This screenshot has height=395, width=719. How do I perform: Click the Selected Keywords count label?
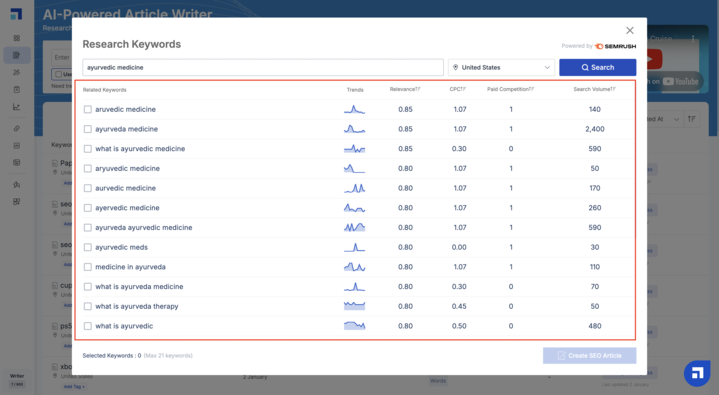click(x=112, y=356)
